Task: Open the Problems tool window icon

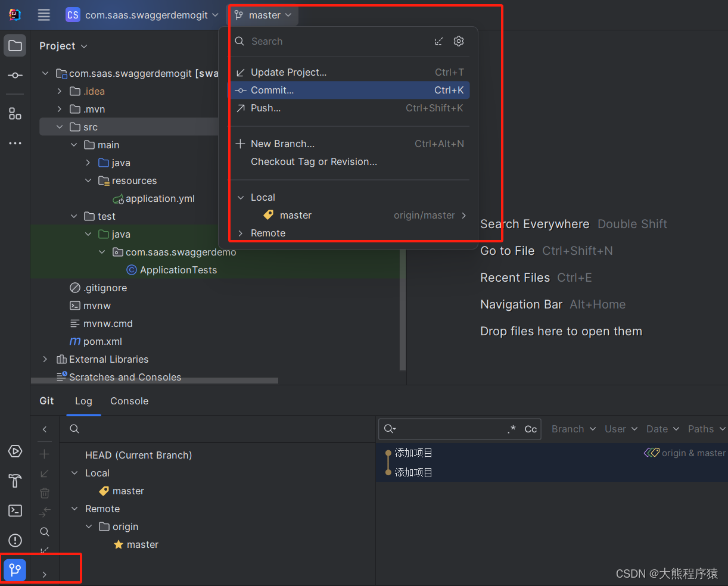Action: (15, 541)
